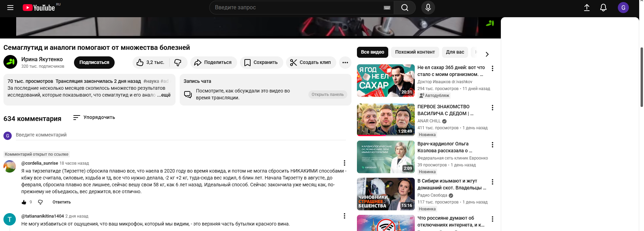The height and width of the screenshot is (231, 644).
Task: Open thumbnail Чиновники страшнее бешенства
Action: tap(386, 194)
